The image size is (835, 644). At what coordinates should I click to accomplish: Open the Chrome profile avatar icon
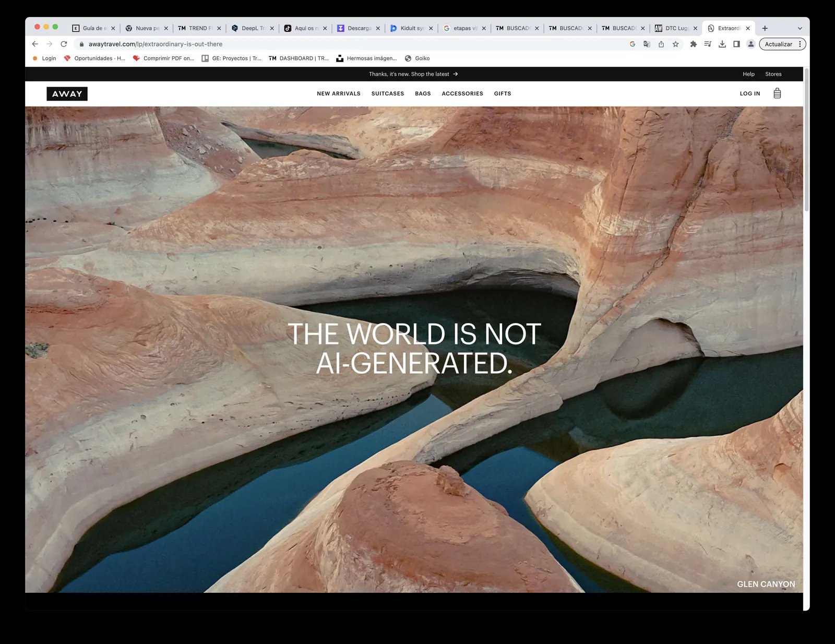click(x=751, y=44)
